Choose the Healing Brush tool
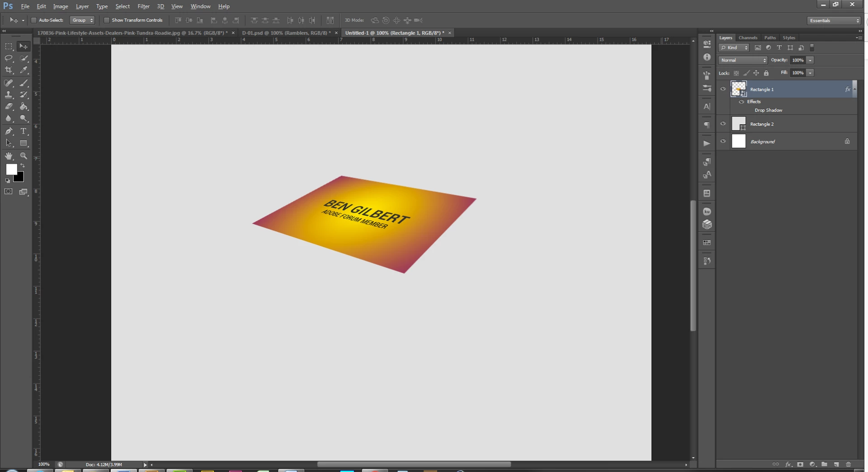 [x=9, y=83]
